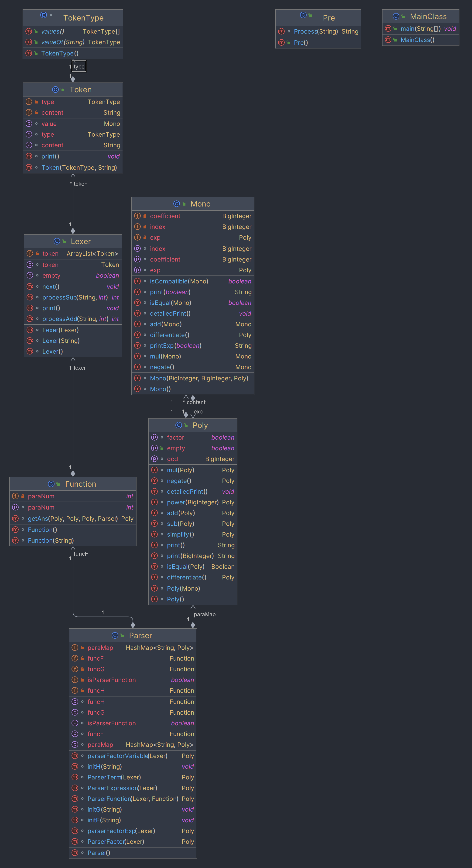Viewport: 472px width, 868px height.
Task: Click the method icon of differentiate() in Mono
Action: coord(137,335)
